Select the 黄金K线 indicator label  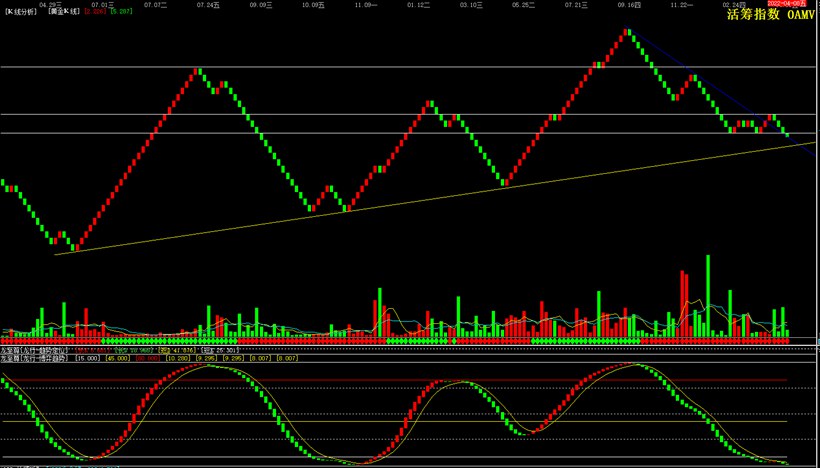[x=63, y=11]
